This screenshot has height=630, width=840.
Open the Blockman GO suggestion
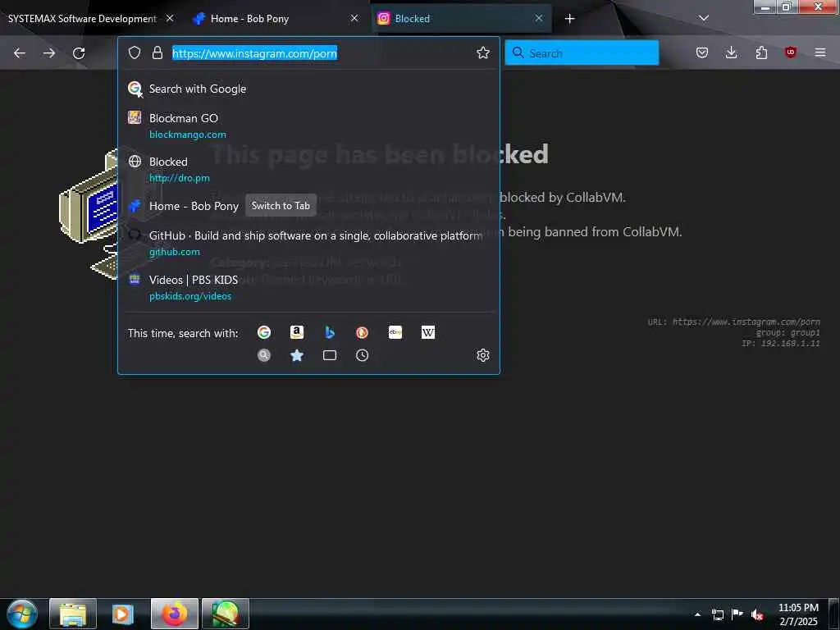click(308, 126)
